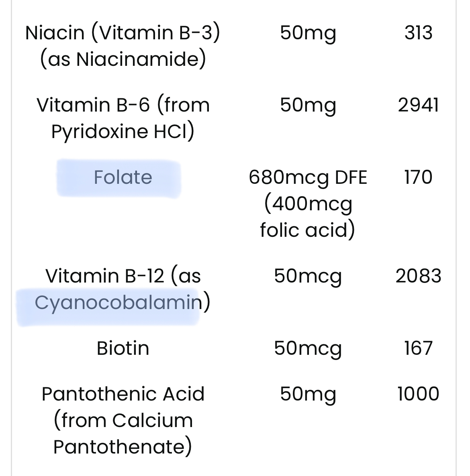Select the highlighted Folate ingredient name

tap(123, 177)
